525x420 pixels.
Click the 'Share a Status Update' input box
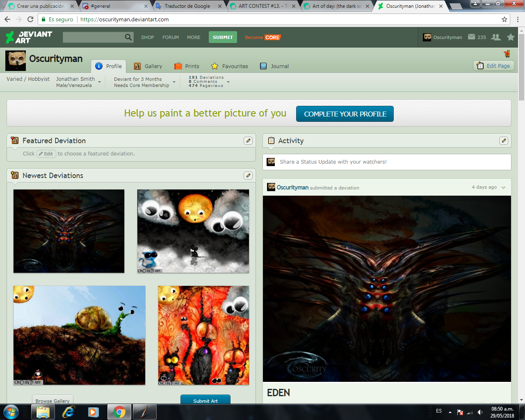[387, 162]
